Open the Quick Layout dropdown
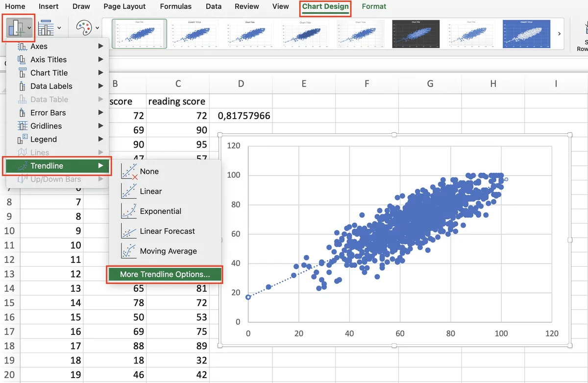Screen dimensions: 588x383 click(x=49, y=28)
